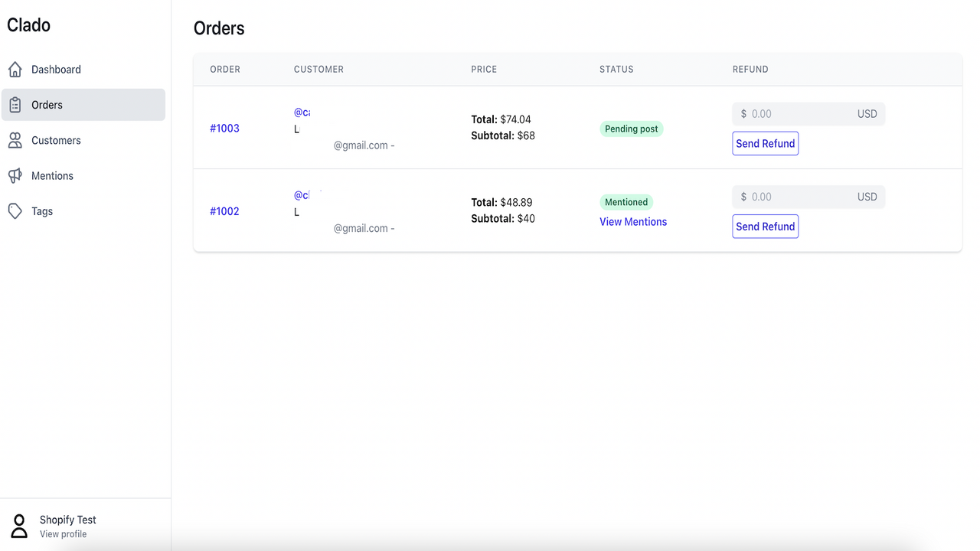
Task: Click the Dashboard home icon
Action: pos(15,70)
